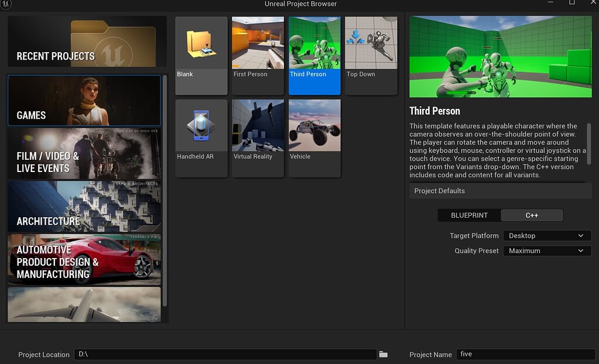
Task: Click the browse folder icon for Project Location
Action: click(x=384, y=355)
